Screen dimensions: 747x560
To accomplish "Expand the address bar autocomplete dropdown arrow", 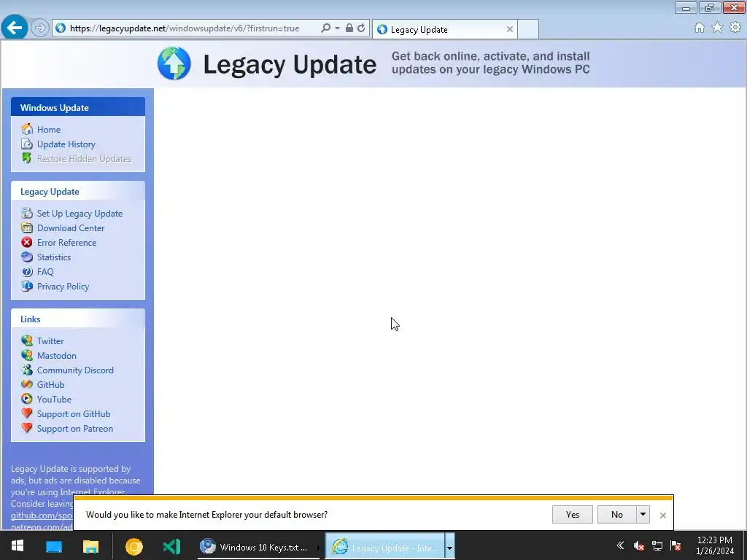I will pyautogui.click(x=337, y=28).
